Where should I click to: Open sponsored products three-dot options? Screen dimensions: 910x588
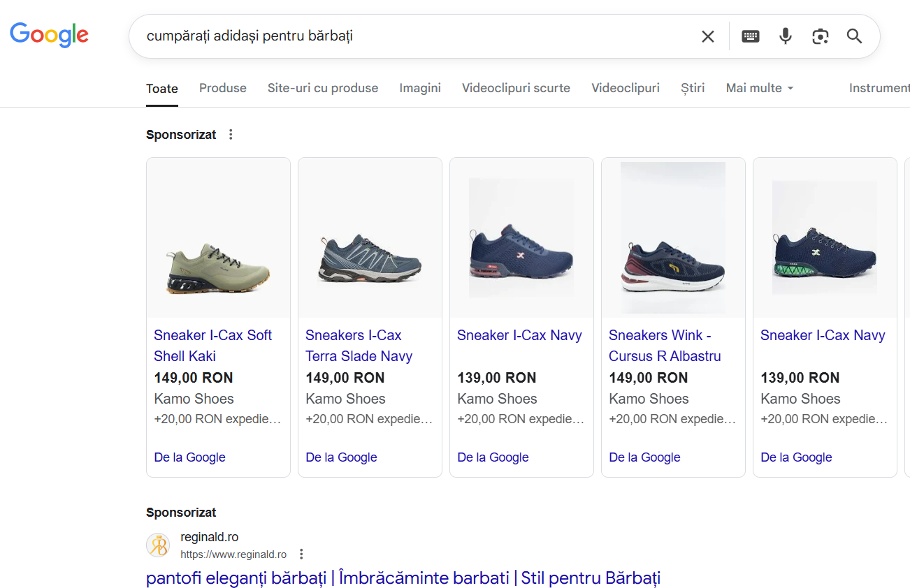tap(231, 135)
